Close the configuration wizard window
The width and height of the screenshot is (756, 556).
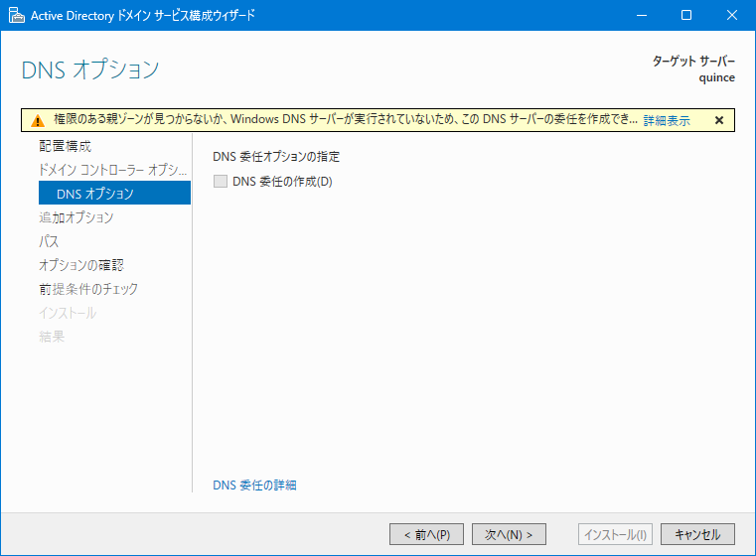click(x=732, y=16)
